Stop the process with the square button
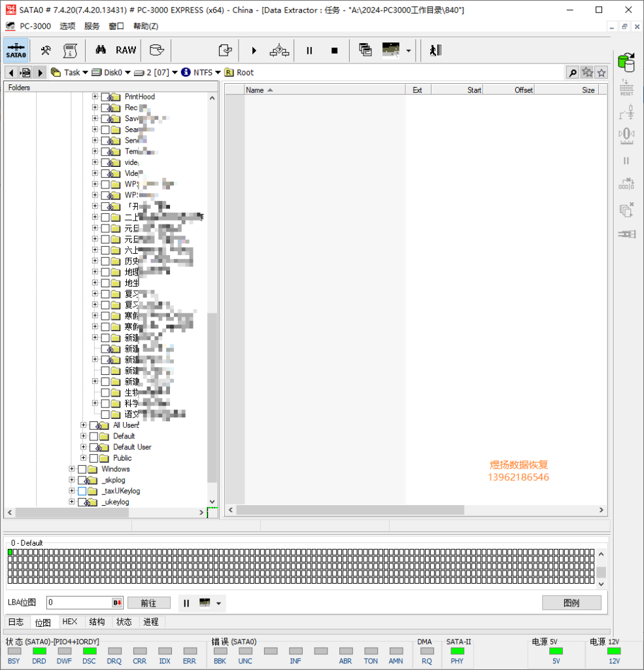 pyautogui.click(x=334, y=50)
